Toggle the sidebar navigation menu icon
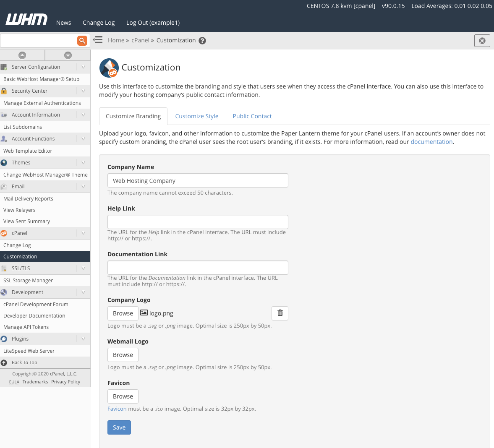Screen dimensions: 494x448 98,40
